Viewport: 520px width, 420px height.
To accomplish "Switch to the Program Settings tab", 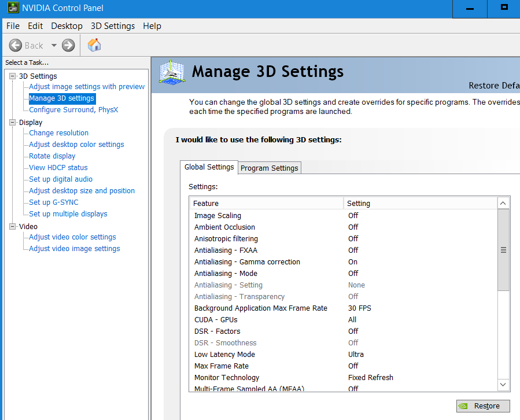I will (270, 168).
